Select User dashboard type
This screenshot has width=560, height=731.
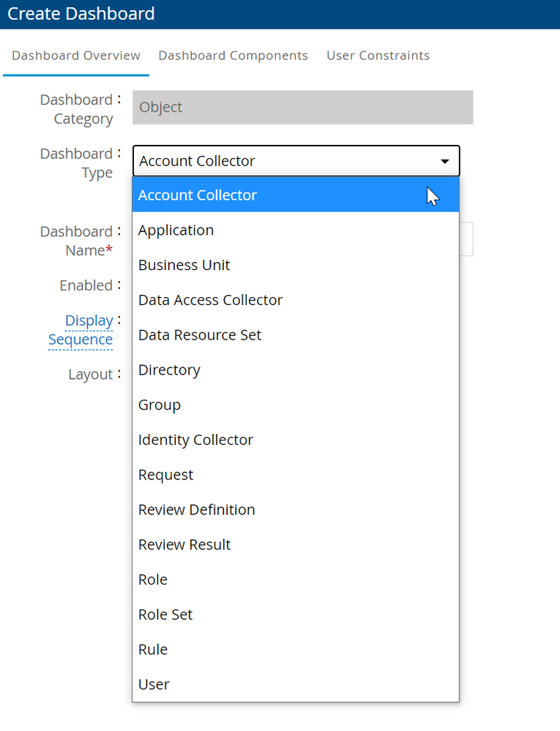154,684
